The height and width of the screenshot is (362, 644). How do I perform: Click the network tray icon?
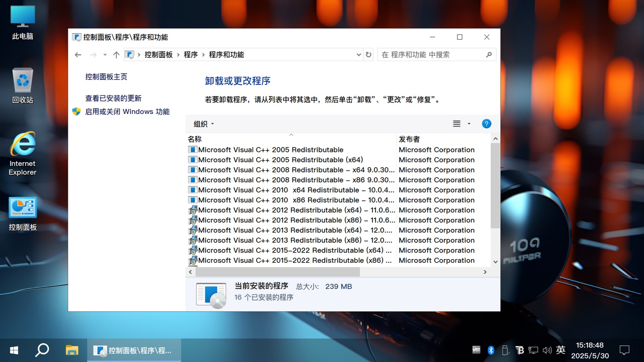coord(533,350)
